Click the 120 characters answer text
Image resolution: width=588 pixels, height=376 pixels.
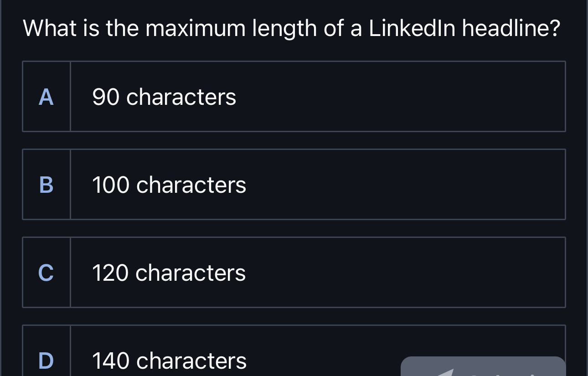(169, 273)
